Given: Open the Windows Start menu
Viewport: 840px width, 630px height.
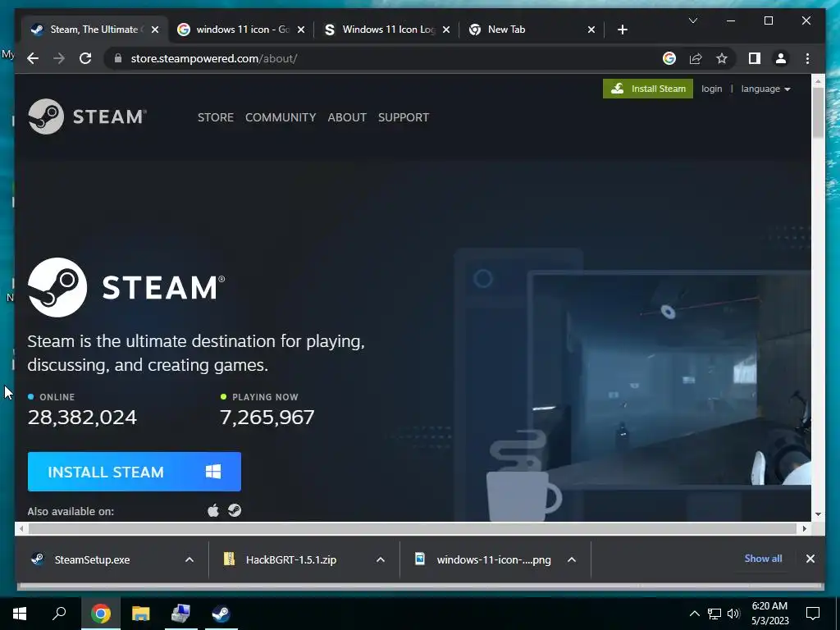Looking at the screenshot, I should [x=20, y=614].
